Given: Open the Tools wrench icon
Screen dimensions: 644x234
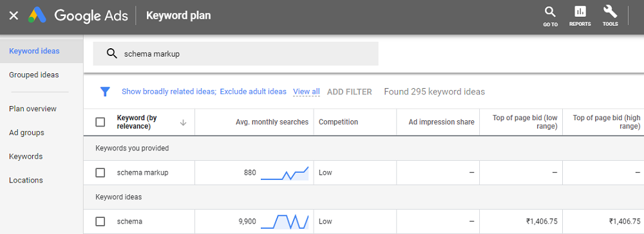Looking at the screenshot, I should 610,16.
